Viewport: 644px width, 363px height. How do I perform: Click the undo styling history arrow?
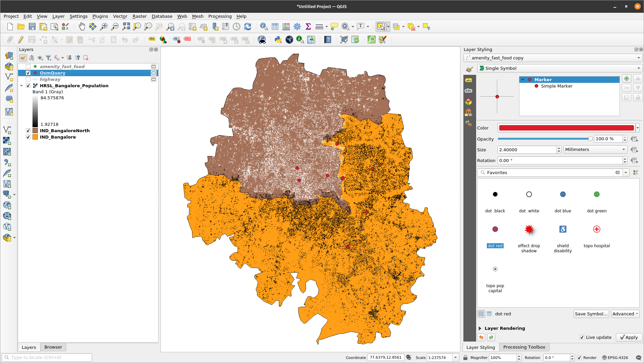481,338
